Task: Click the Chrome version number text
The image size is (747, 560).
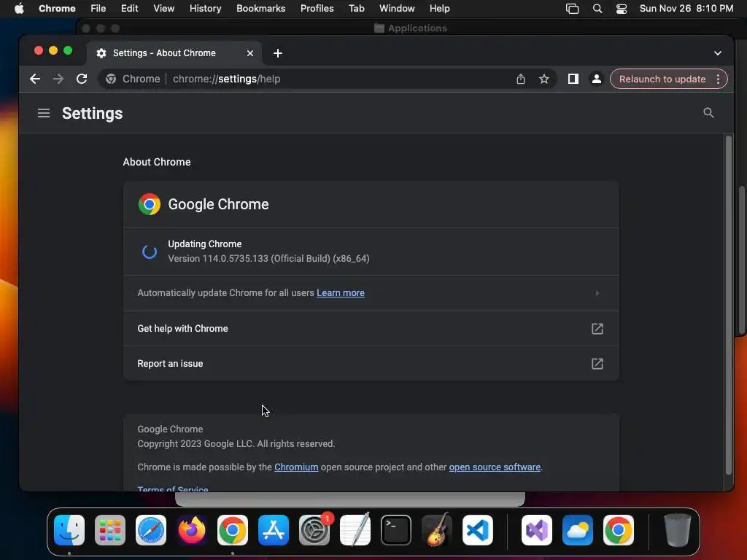Action: pyautogui.click(x=268, y=259)
